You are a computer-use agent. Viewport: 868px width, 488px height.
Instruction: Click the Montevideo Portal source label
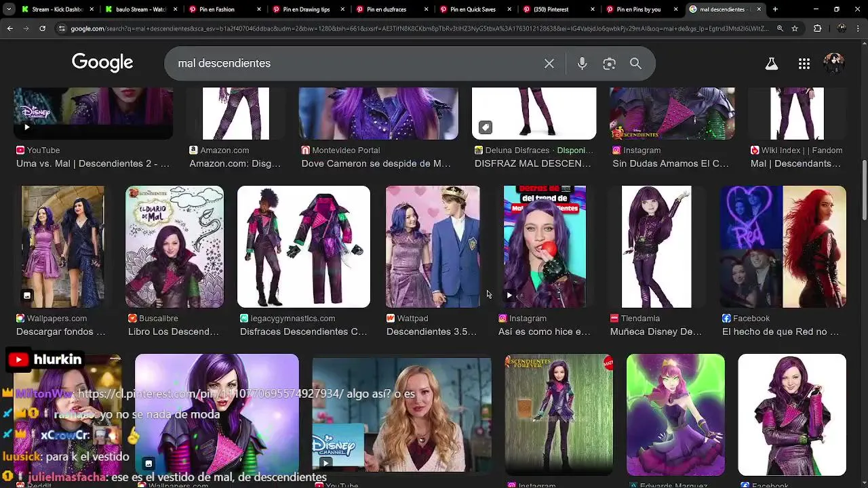(346, 150)
